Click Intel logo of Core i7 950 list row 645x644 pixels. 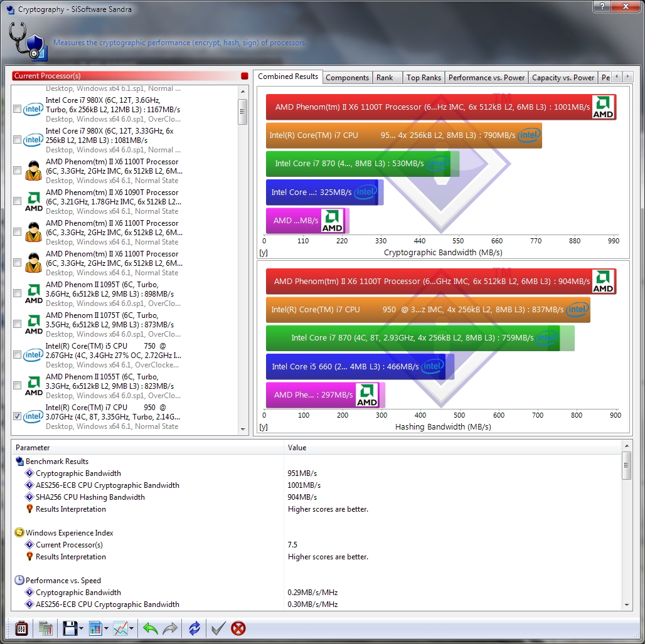coord(33,416)
